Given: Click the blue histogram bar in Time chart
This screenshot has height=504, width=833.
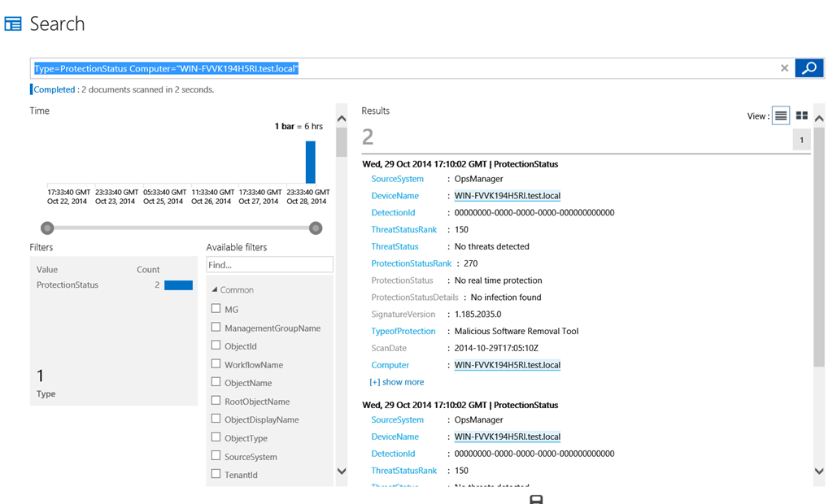Looking at the screenshot, I should click(x=310, y=163).
